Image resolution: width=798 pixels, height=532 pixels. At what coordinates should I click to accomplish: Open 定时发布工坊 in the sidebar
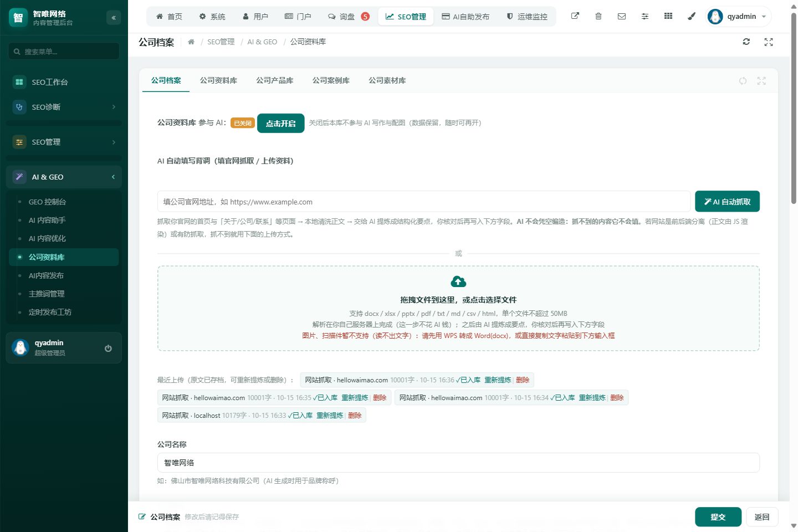[x=64, y=312]
